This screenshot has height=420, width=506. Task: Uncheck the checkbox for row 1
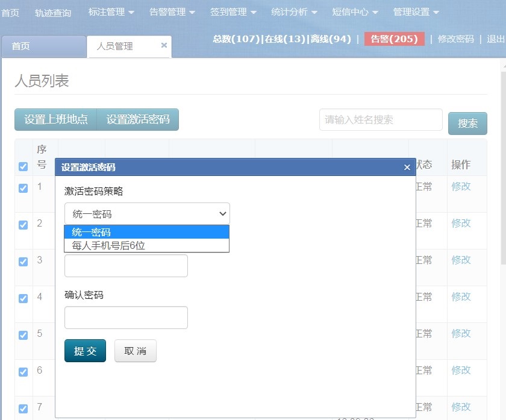(23, 188)
